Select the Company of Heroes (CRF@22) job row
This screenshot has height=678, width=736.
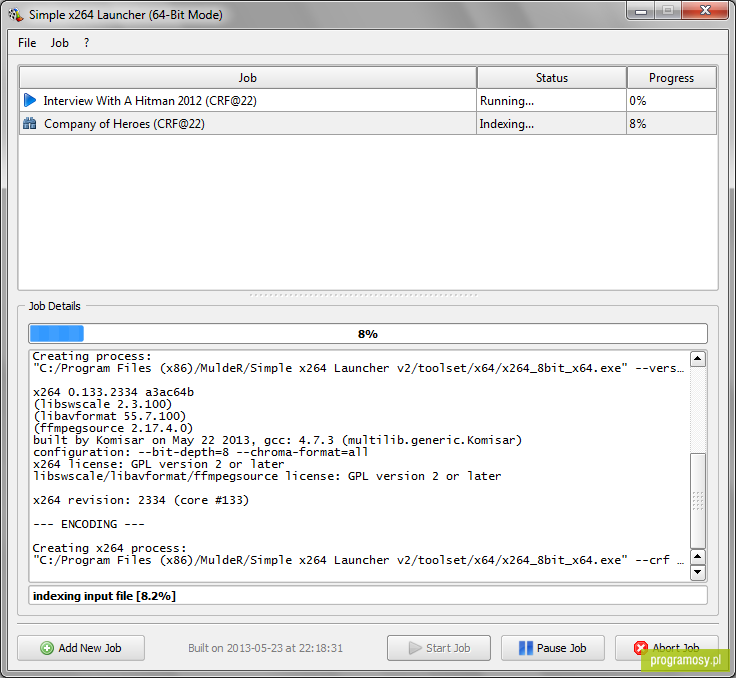pyautogui.click(x=368, y=123)
